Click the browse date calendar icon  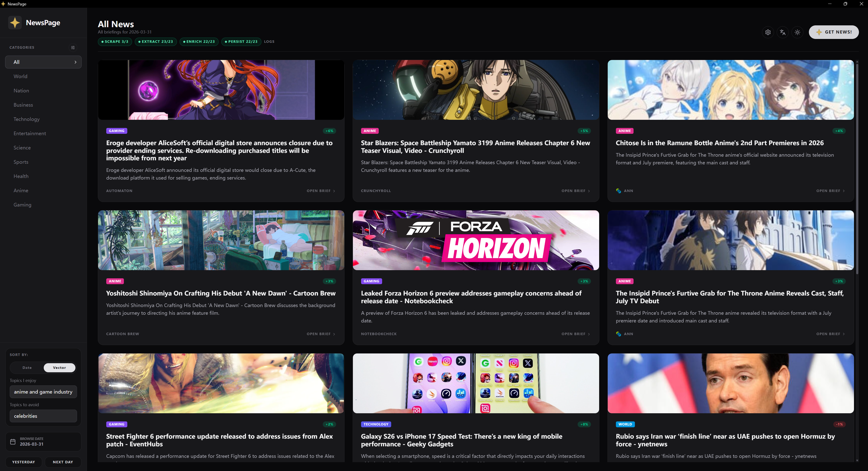tap(13, 441)
